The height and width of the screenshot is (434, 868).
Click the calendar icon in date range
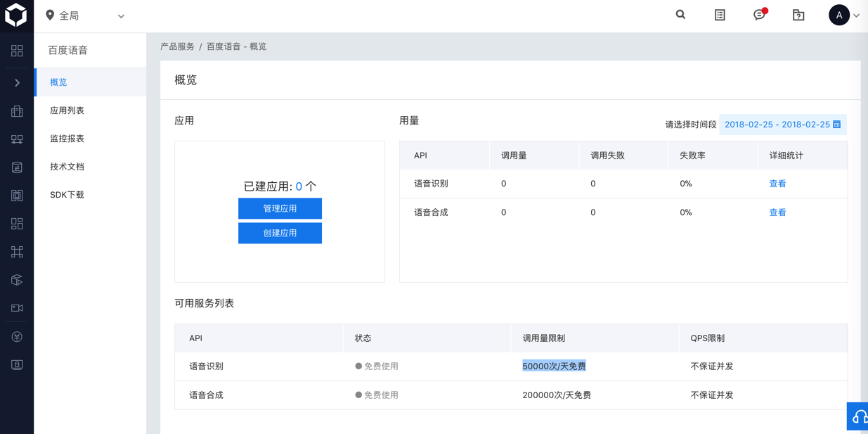coord(836,125)
